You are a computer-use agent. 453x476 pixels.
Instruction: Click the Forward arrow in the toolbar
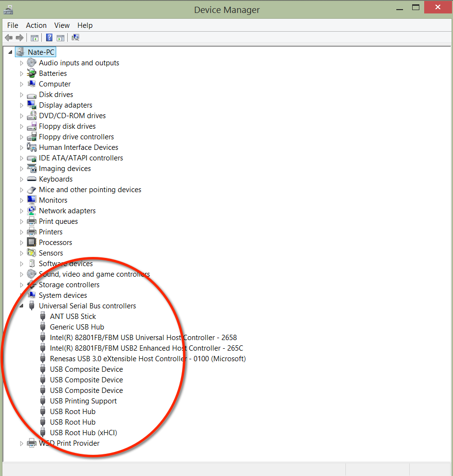click(x=20, y=38)
